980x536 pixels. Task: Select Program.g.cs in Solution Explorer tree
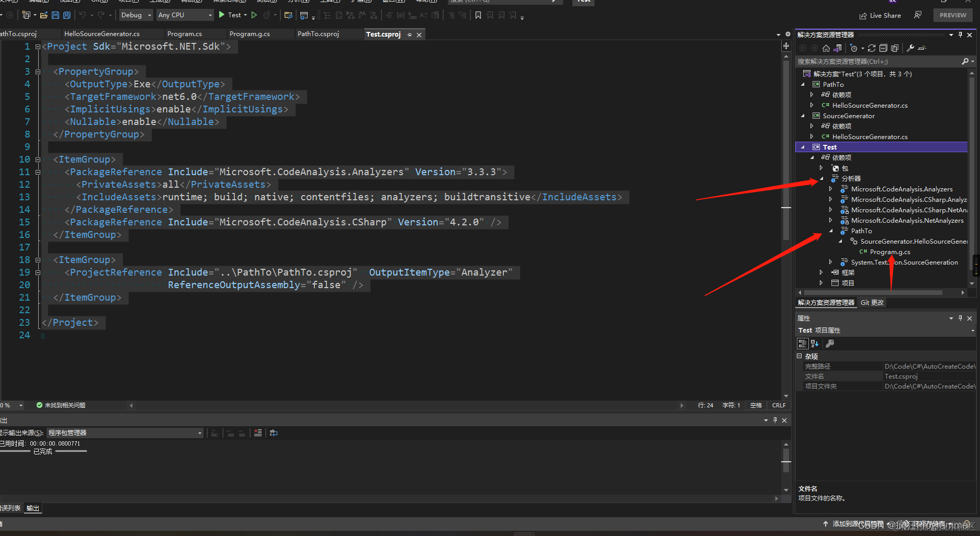point(890,252)
